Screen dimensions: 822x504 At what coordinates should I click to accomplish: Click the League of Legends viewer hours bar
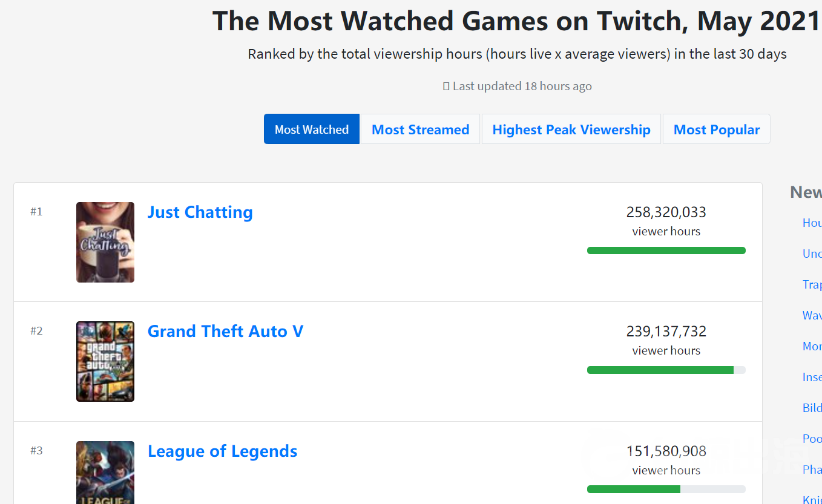(666, 489)
